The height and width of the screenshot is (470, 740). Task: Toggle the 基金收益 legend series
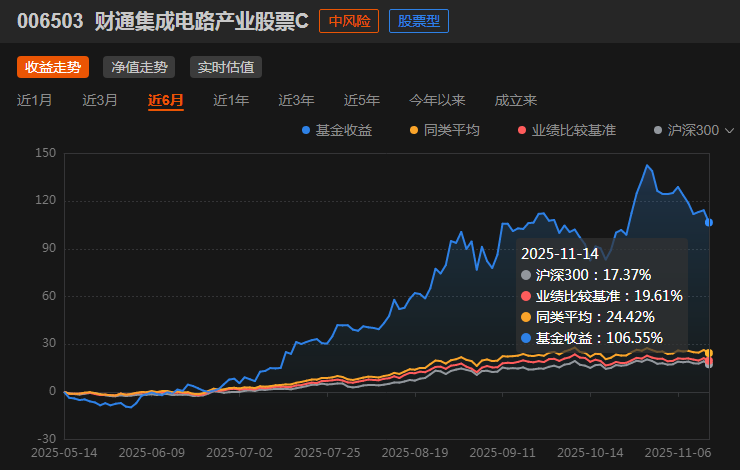337,130
